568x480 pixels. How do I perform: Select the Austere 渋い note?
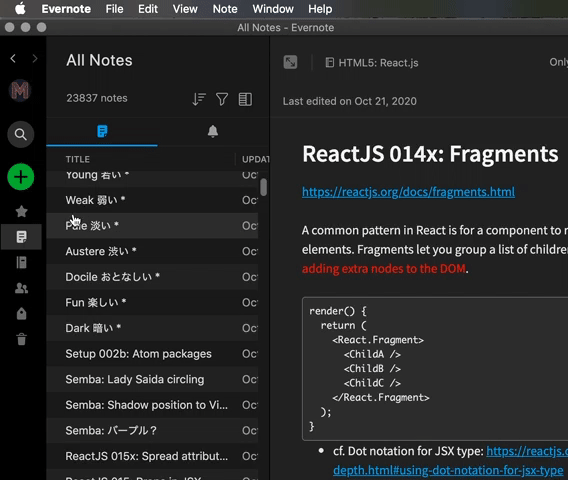[152, 251]
